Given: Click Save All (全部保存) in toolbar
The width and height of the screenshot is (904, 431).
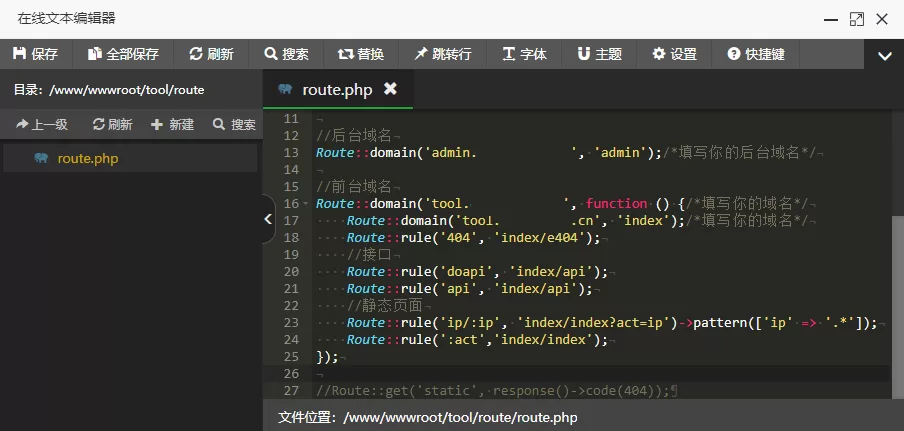Looking at the screenshot, I should click(123, 54).
